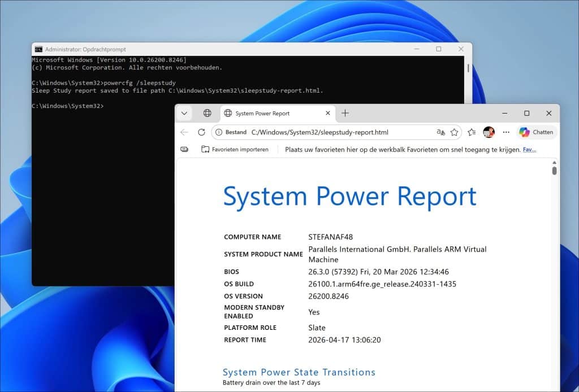Open the favorites bar overflow icon

point(184,149)
